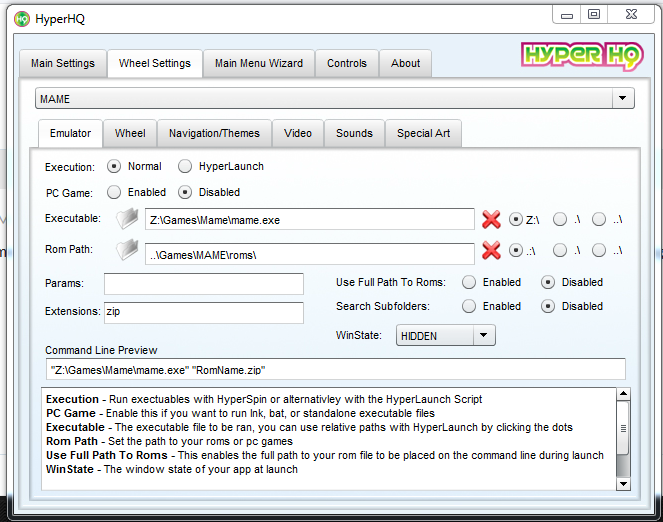Open the MAME wheel selection dropdown
The width and height of the screenshot is (663, 522).
pyautogui.click(x=623, y=99)
